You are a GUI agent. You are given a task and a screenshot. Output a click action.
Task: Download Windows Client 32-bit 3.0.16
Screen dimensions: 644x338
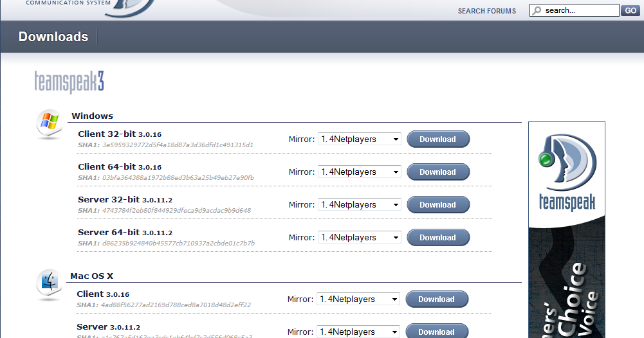coord(438,139)
